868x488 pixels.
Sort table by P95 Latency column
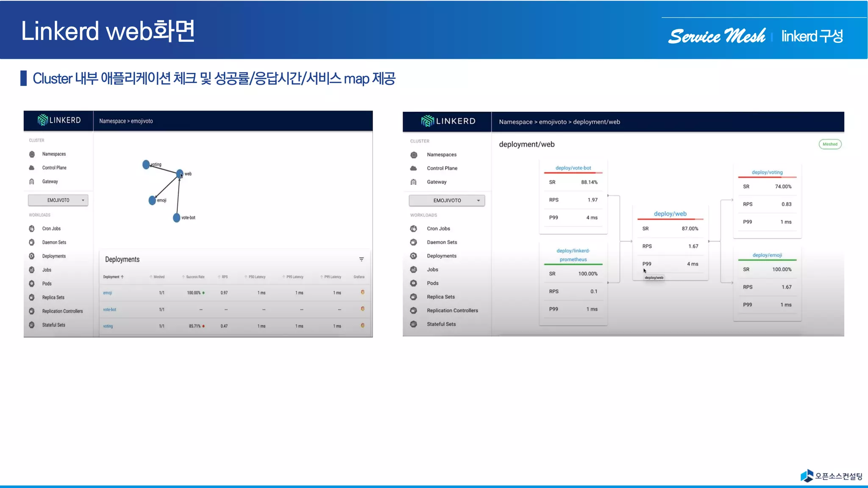click(293, 277)
